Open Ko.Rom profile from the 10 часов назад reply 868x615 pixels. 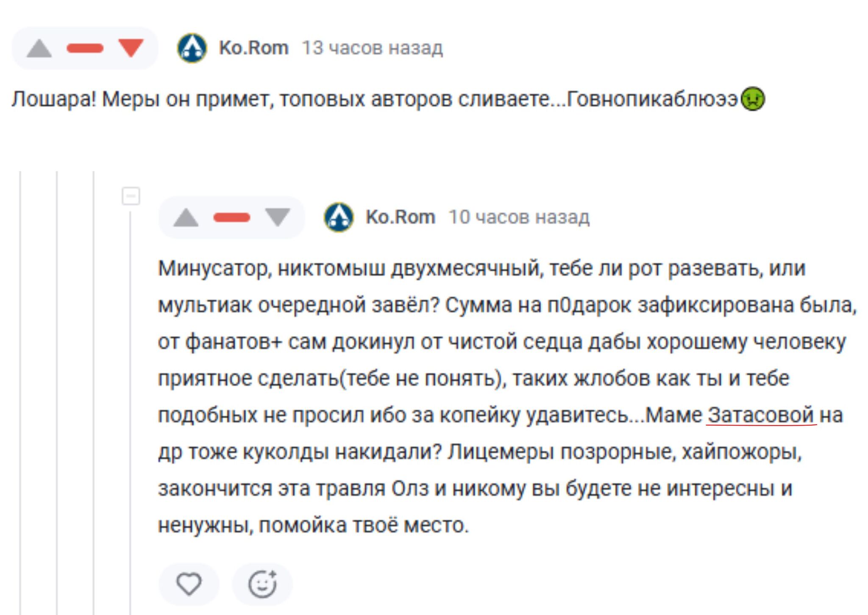point(400,217)
